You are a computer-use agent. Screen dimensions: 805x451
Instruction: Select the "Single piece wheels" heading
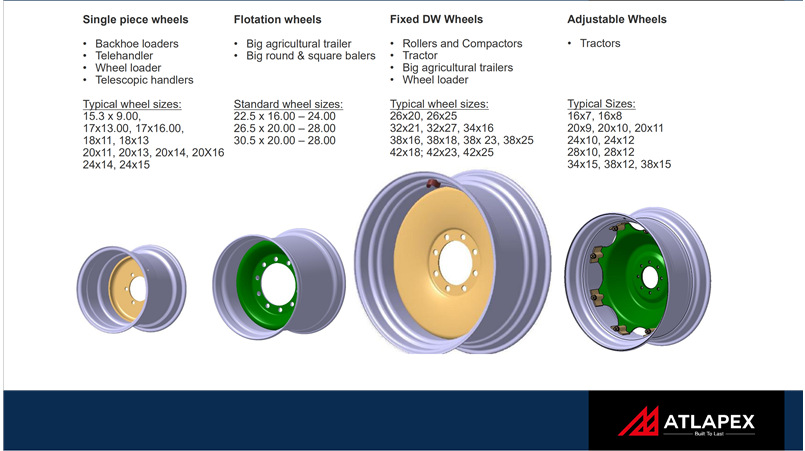click(135, 19)
